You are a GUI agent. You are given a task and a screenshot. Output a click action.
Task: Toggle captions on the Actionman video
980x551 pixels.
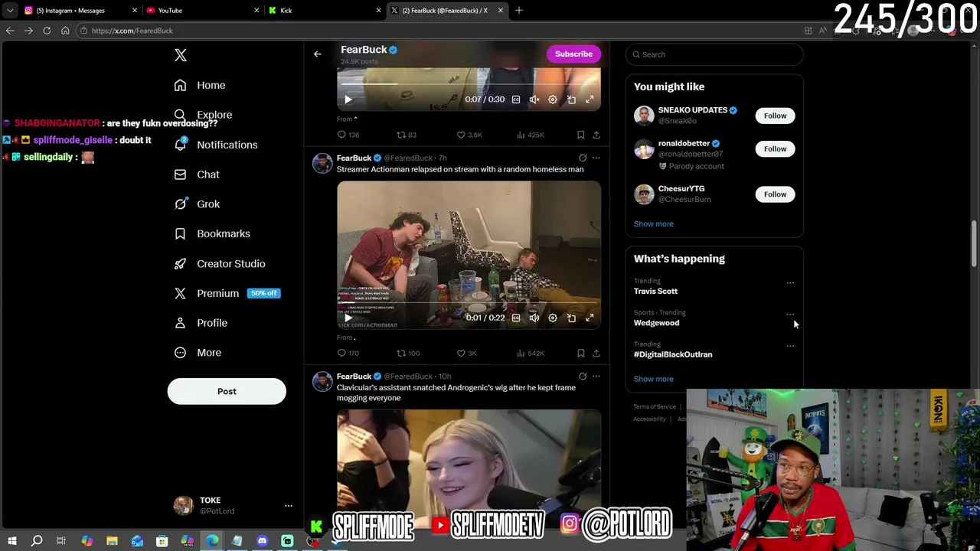pyautogui.click(x=516, y=318)
